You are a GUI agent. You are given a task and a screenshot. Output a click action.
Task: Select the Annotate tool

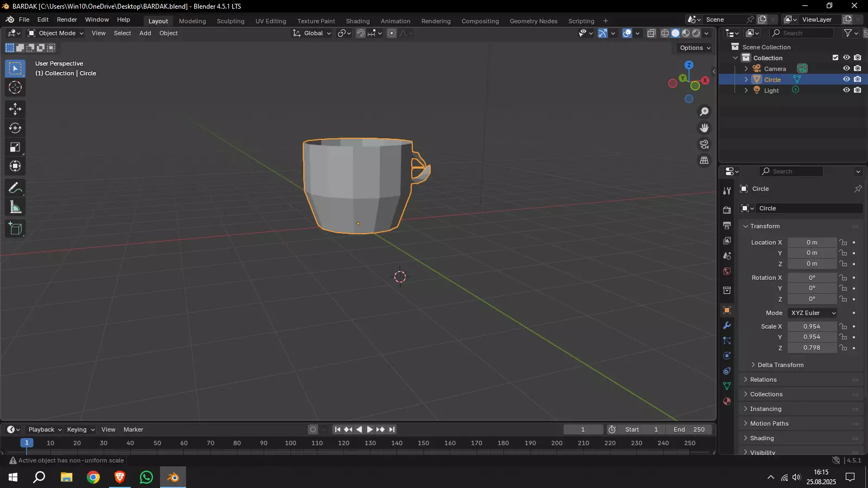click(15, 188)
